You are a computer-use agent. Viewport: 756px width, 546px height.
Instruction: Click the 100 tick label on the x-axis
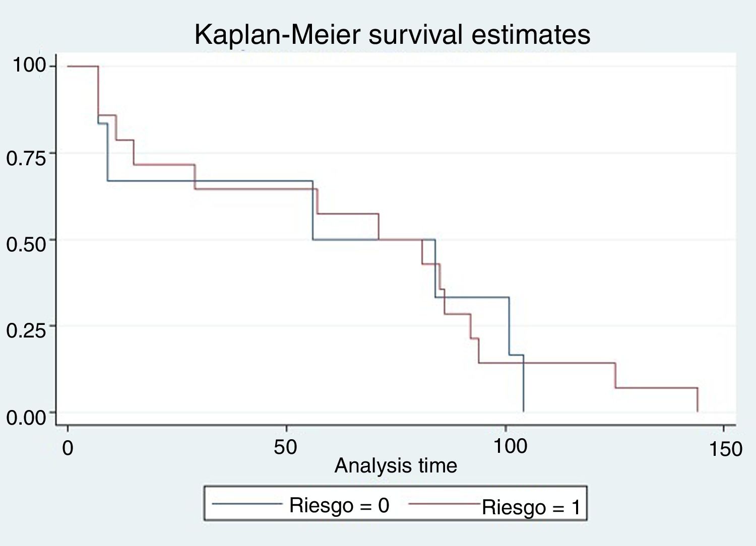coord(510,446)
